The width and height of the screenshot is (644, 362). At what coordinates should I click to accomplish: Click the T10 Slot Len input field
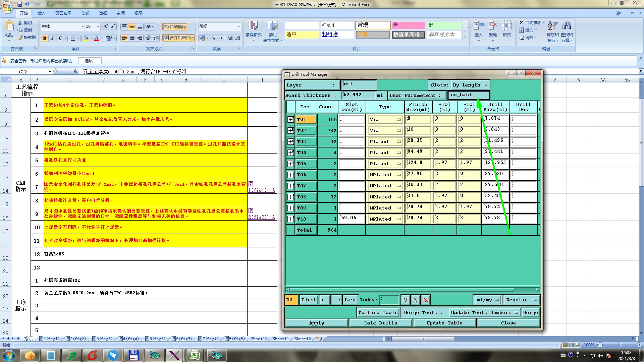352,219
